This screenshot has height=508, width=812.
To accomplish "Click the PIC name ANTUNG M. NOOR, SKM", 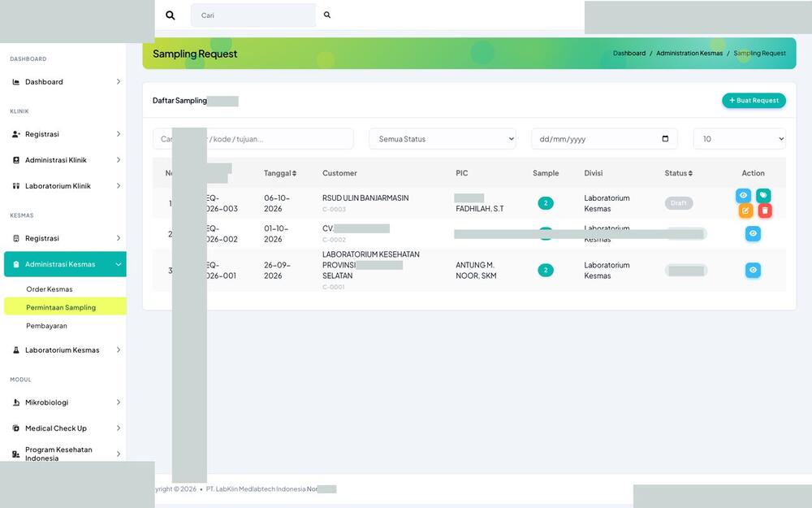I will point(476,270).
